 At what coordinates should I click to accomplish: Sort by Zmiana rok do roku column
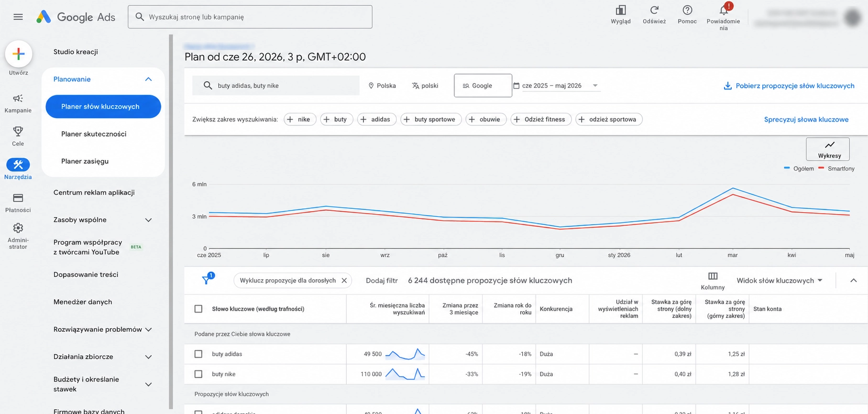click(512, 309)
